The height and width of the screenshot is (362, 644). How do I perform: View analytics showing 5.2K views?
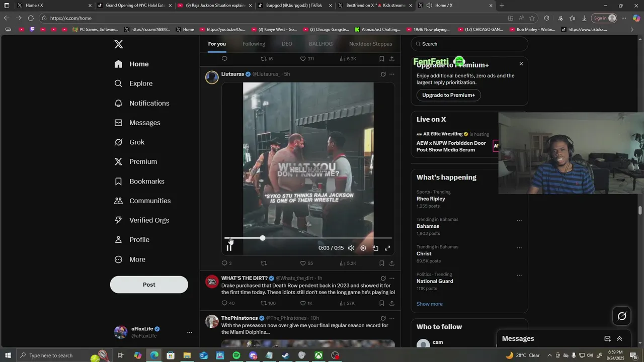point(348,263)
